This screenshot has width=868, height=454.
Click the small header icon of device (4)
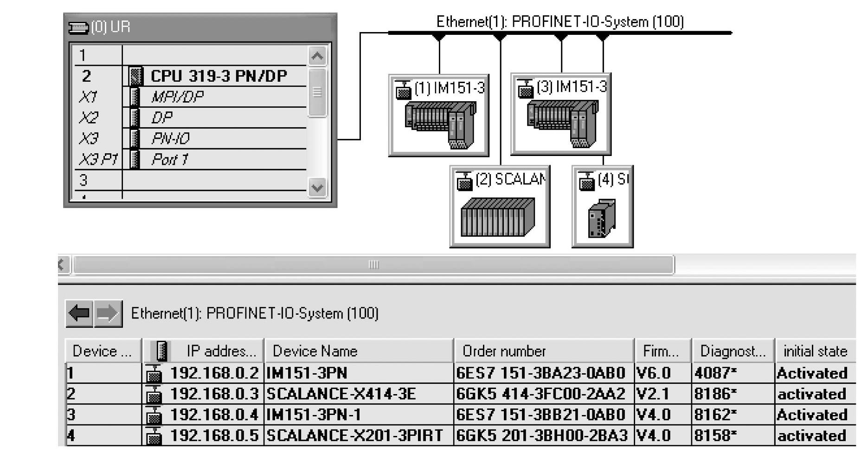tap(587, 181)
